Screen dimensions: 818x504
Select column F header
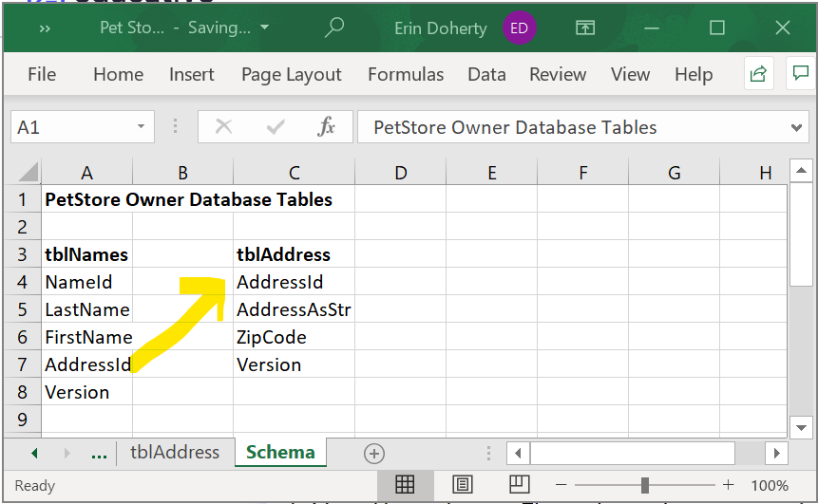tap(582, 173)
